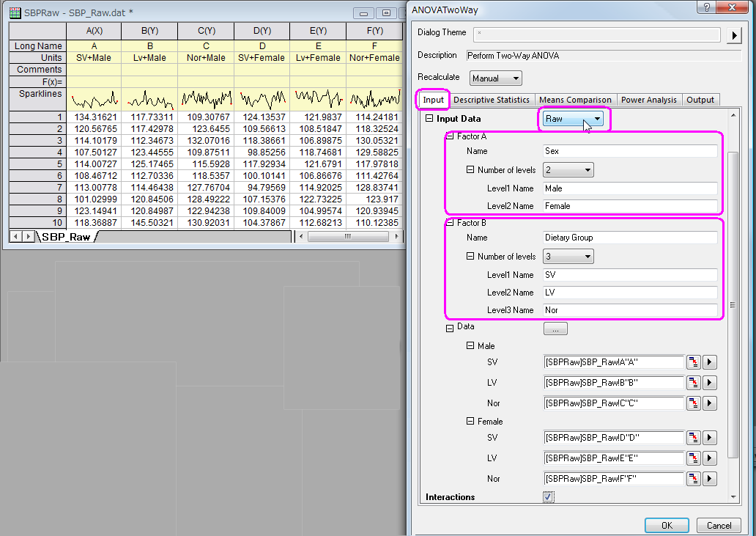Open Dialog Theme arrow menu button

click(734, 36)
